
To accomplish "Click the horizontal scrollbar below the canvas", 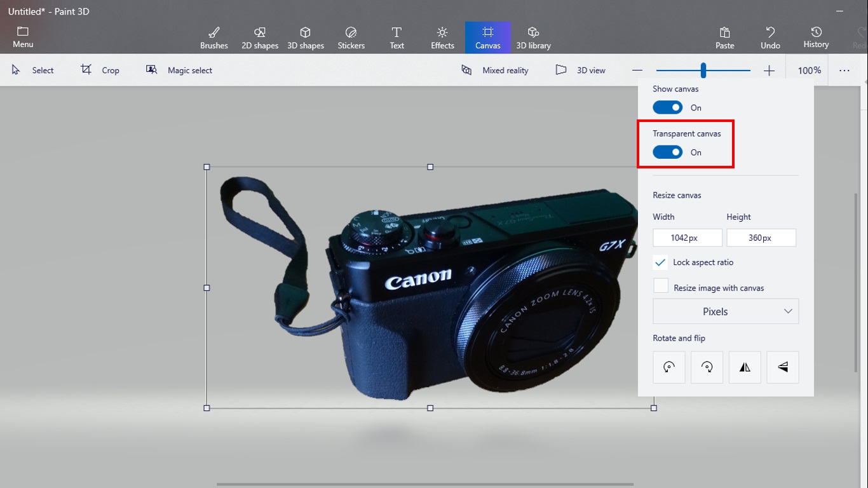I will click(425, 485).
